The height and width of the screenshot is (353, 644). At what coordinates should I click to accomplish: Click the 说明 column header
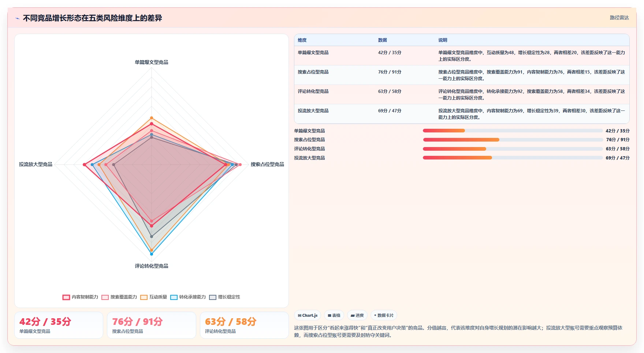443,40
